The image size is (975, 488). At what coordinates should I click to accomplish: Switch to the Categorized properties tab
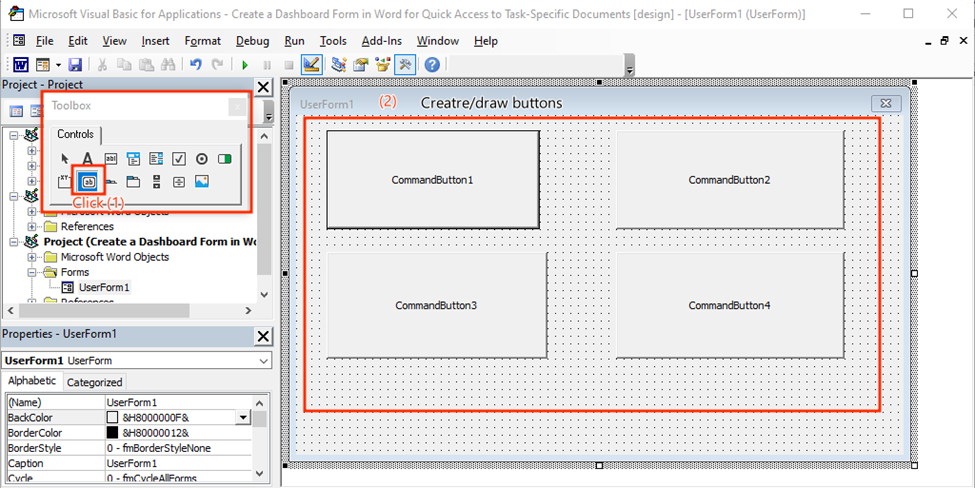95,382
